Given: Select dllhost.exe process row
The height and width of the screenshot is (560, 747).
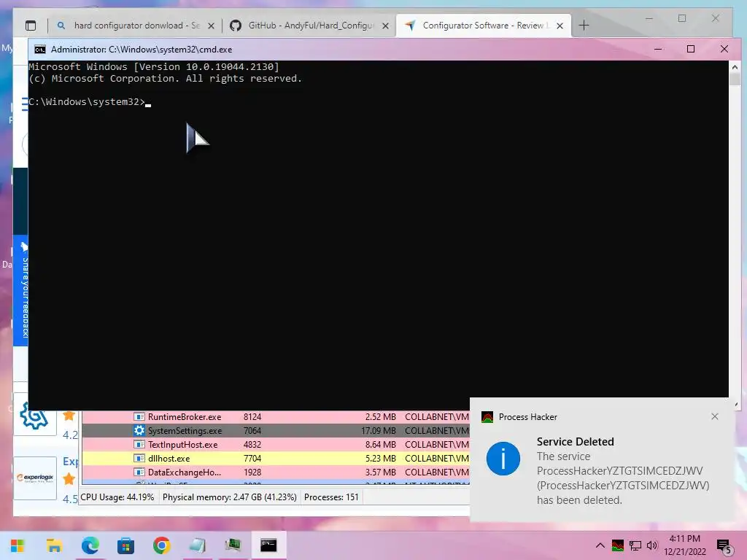Looking at the screenshot, I should click(x=276, y=458).
